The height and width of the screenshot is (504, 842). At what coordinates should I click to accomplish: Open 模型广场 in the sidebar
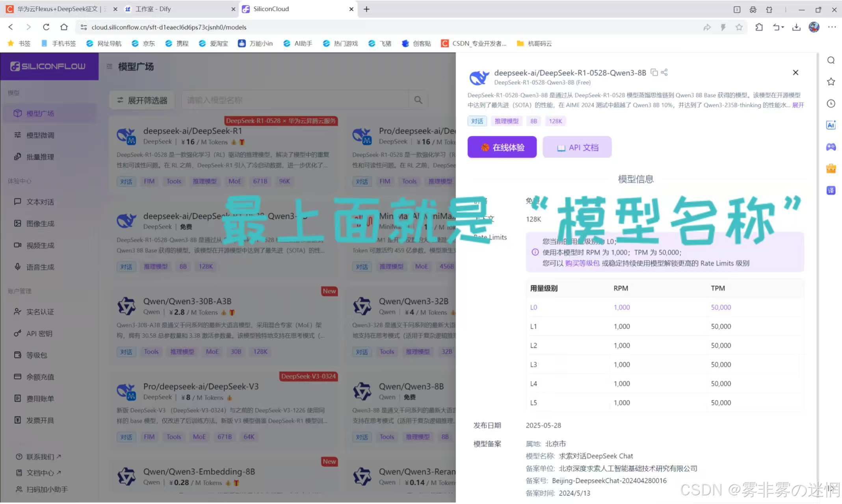point(49,113)
